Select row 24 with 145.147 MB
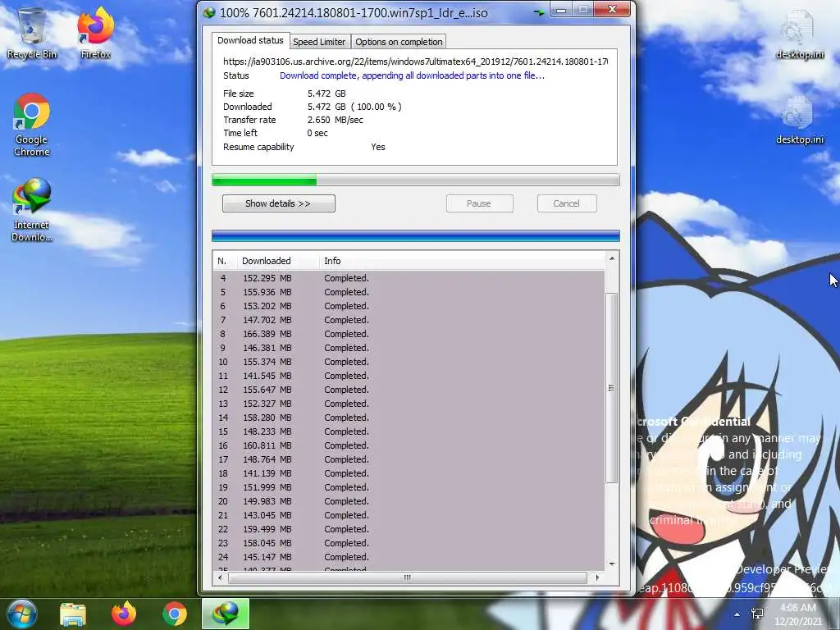Image resolution: width=840 pixels, height=630 pixels. pyautogui.click(x=409, y=557)
